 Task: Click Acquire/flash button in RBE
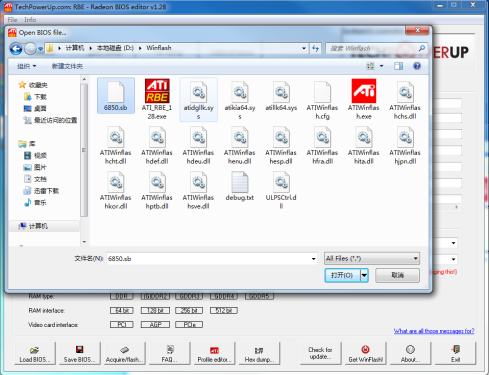[x=124, y=353]
